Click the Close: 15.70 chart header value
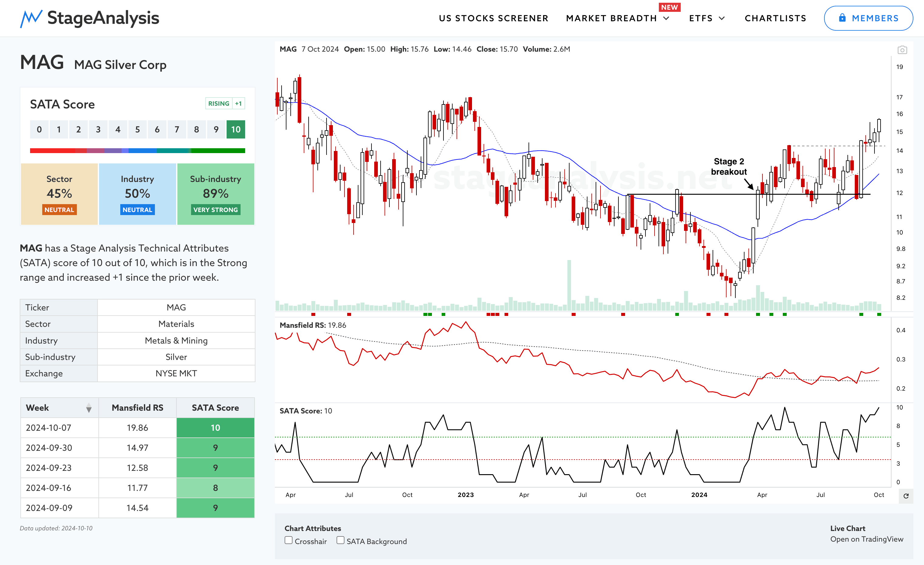 (497, 49)
